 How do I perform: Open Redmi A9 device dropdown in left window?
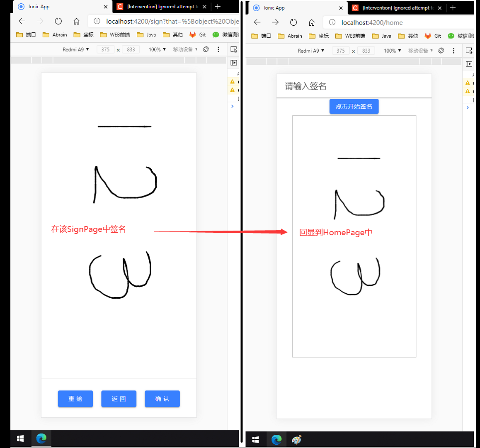75,49
